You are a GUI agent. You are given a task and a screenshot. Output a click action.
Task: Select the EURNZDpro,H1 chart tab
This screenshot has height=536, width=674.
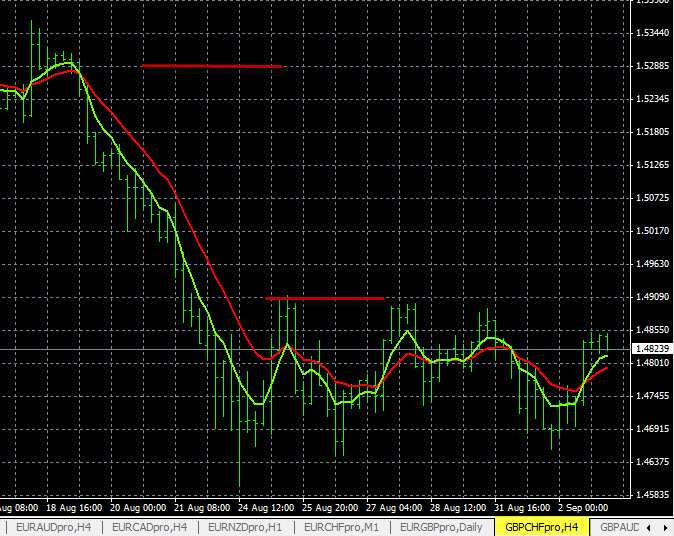pyautogui.click(x=245, y=527)
